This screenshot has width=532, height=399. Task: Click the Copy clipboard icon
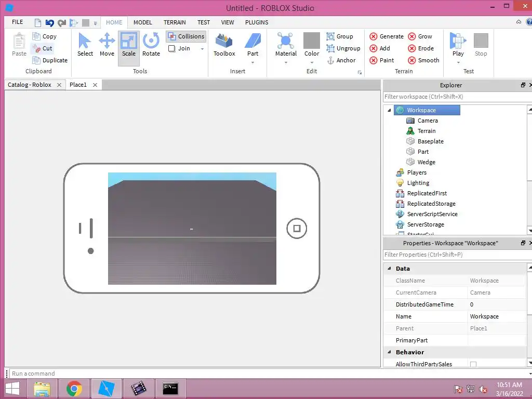[x=36, y=36]
